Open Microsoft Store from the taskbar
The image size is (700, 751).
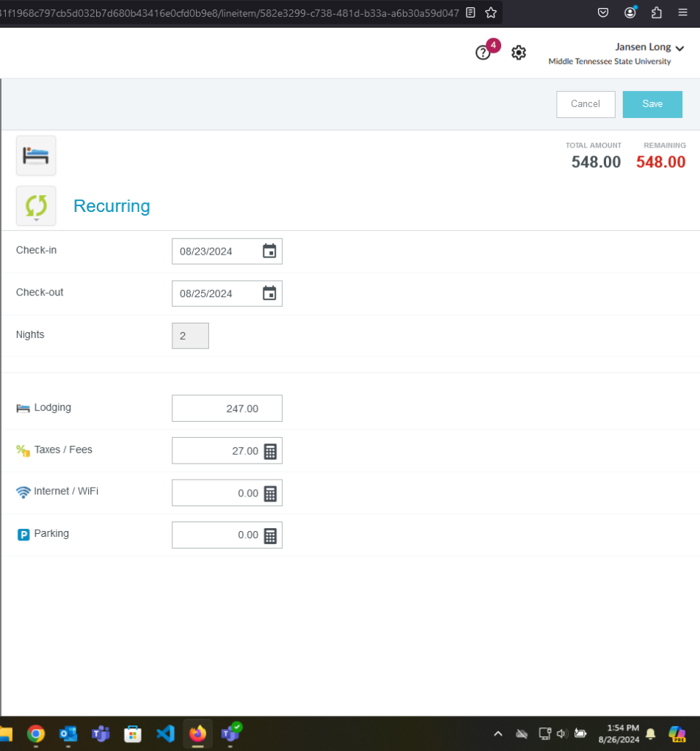[133, 733]
